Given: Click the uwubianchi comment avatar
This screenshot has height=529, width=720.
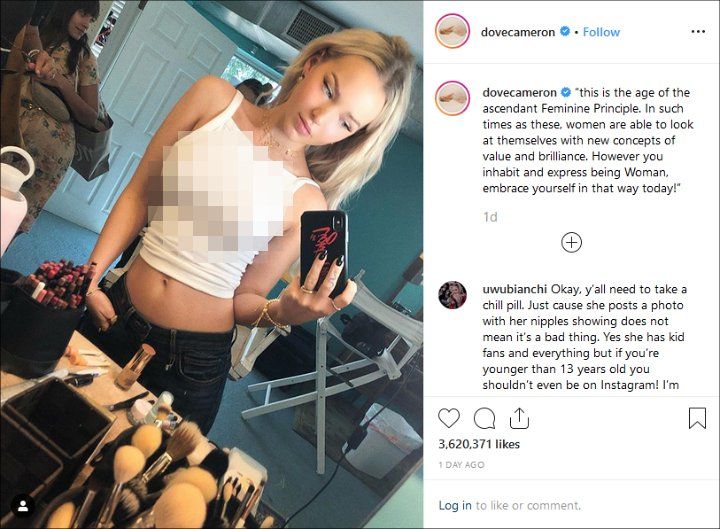Looking at the screenshot, I should click(x=452, y=295).
